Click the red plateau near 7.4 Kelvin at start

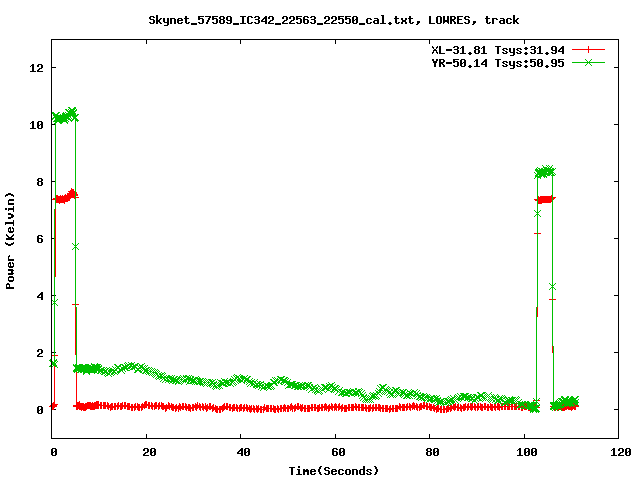click(x=65, y=197)
